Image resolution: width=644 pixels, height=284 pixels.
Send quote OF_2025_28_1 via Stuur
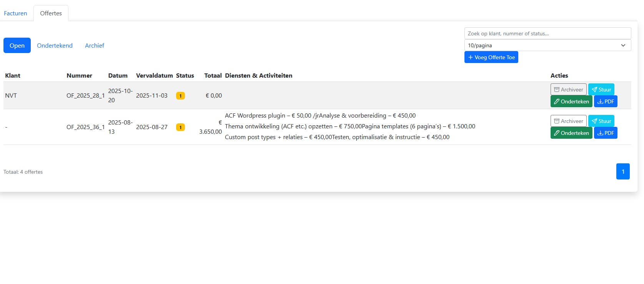pos(601,90)
